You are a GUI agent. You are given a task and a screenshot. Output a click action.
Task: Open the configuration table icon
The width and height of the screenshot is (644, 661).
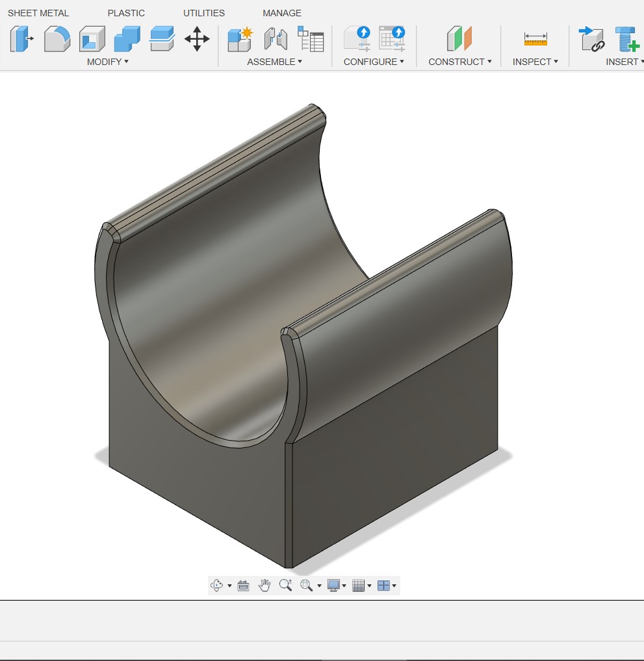pos(392,39)
